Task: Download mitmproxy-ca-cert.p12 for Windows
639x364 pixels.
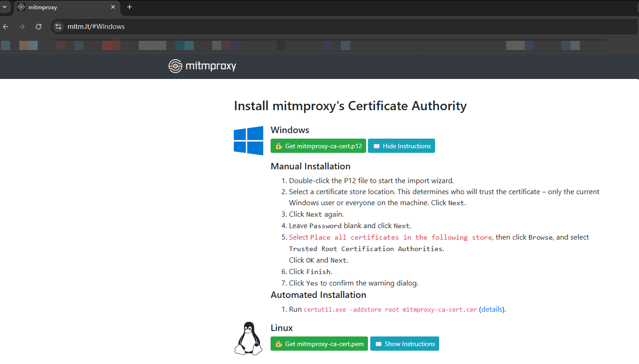Action: [x=318, y=146]
